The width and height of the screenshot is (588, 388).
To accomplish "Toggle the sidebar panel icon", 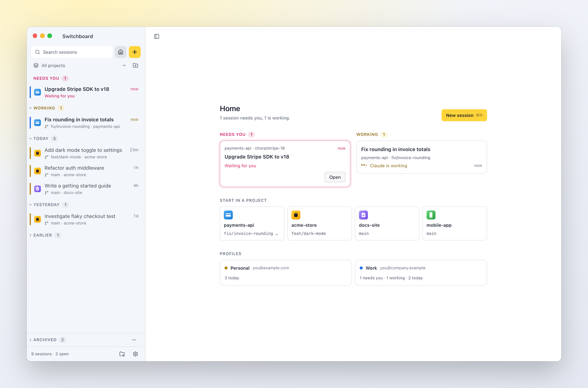I will (x=157, y=36).
